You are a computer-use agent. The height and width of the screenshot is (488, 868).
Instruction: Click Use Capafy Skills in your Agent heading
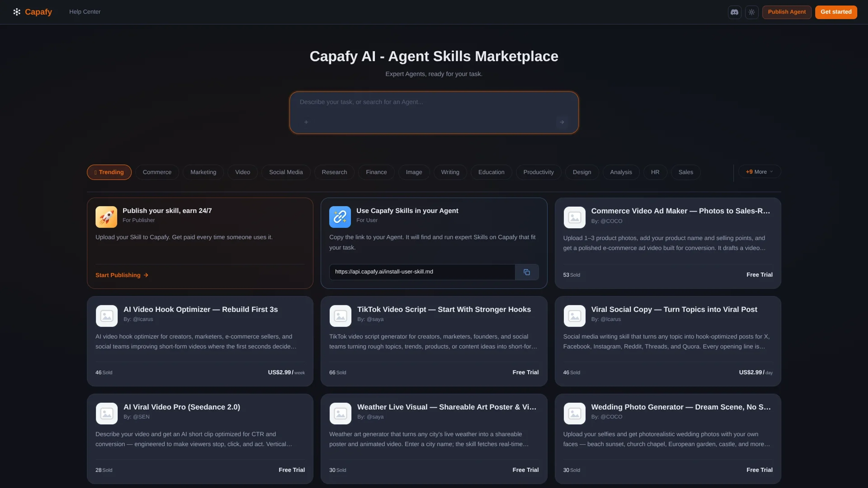[407, 211]
